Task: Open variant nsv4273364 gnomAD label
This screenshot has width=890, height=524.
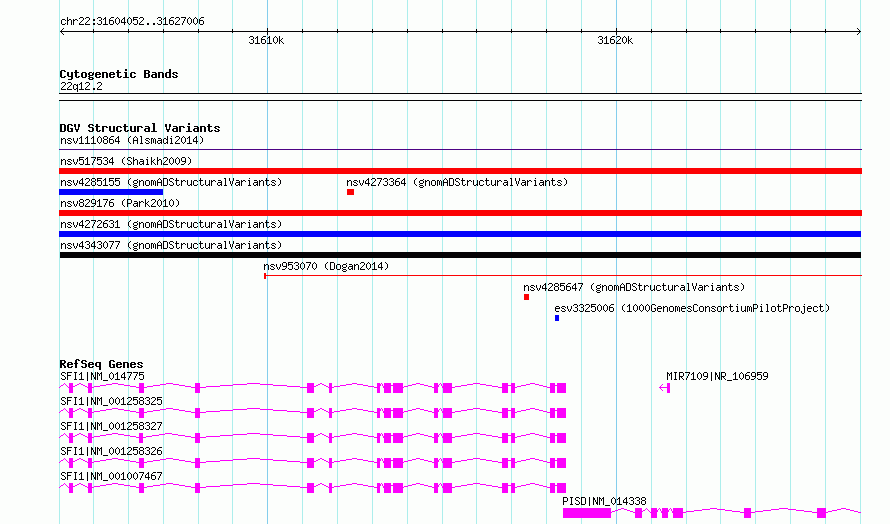Action: pyautogui.click(x=457, y=182)
